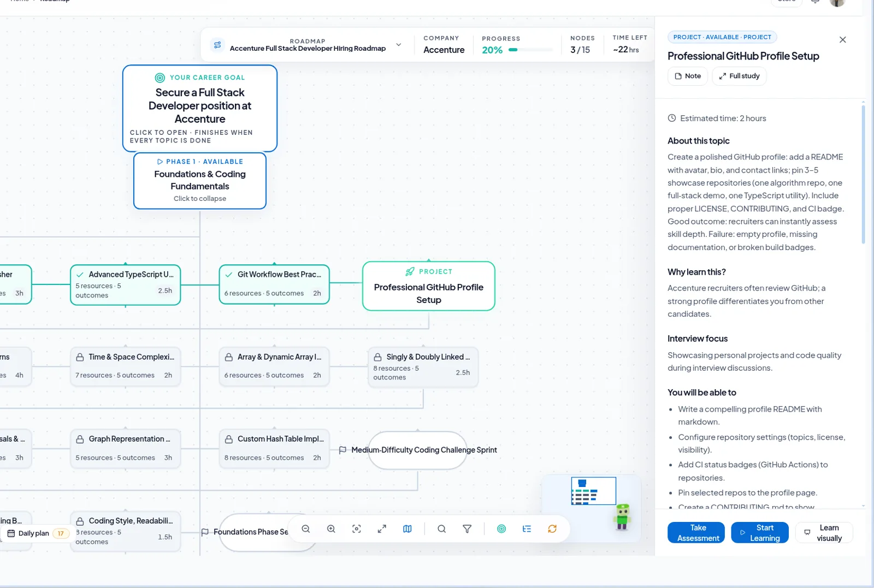Viewport: 874px width, 588px height.
Task: Zoom out the roadmap canvas
Action: click(306, 529)
